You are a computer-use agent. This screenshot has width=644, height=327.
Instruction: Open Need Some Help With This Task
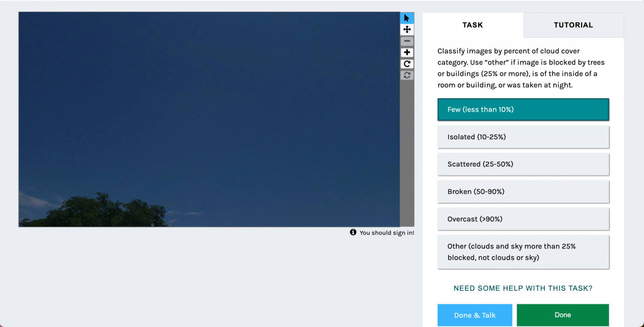click(x=523, y=288)
